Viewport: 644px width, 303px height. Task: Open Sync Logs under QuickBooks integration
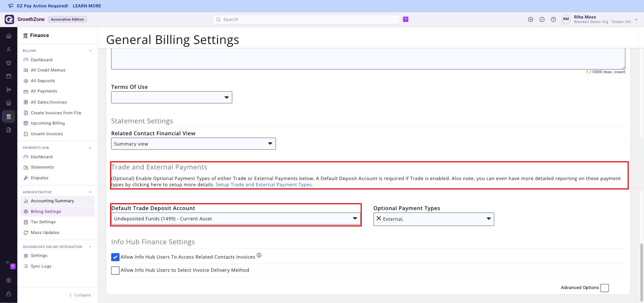click(41, 266)
